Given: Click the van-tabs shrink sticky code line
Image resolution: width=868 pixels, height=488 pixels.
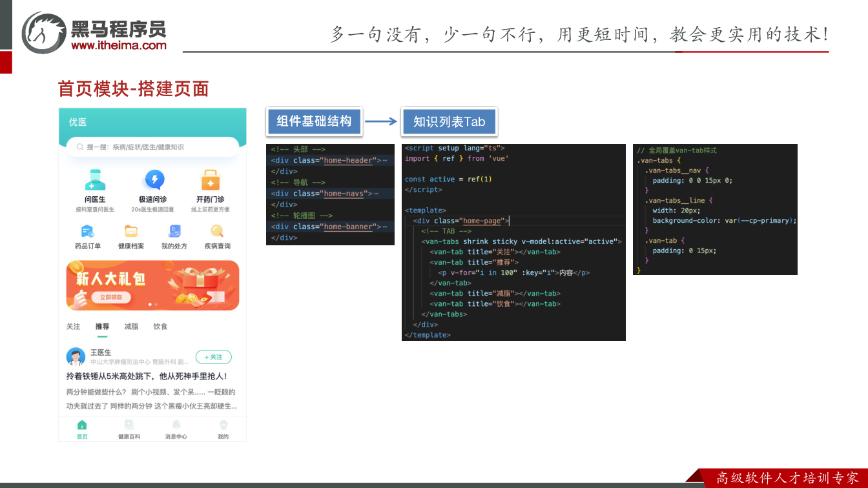Looking at the screenshot, I should (522, 241).
